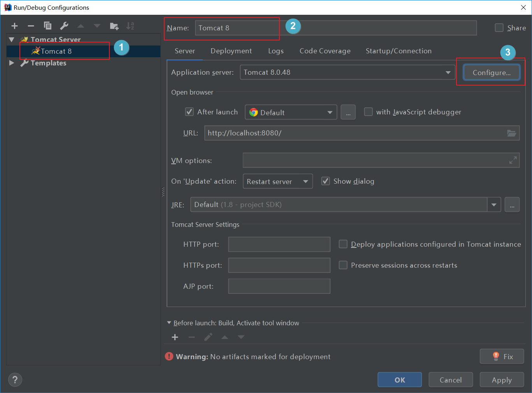Copy the selected configuration
The height and width of the screenshot is (393, 532).
tap(47, 26)
